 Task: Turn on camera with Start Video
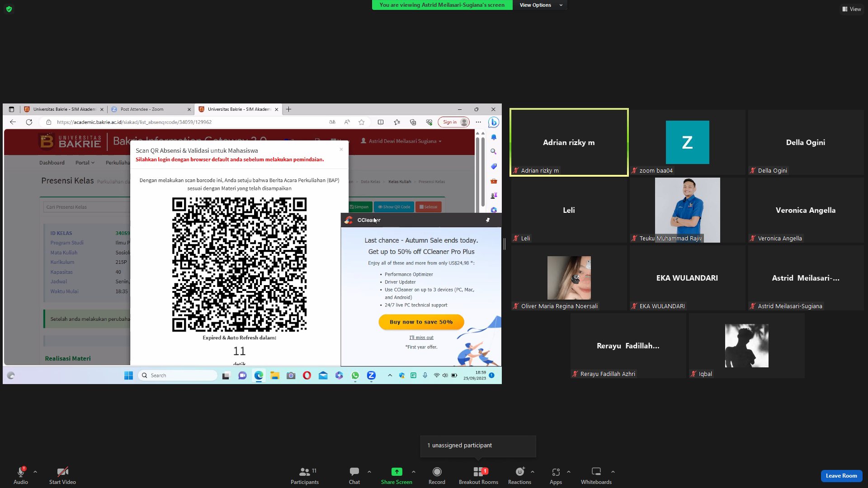point(62,475)
